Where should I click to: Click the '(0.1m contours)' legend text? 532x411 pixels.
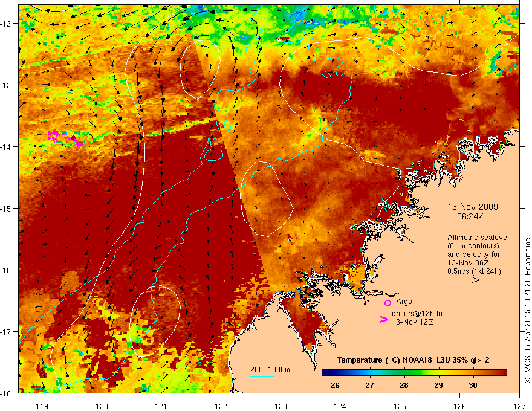[473, 246]
